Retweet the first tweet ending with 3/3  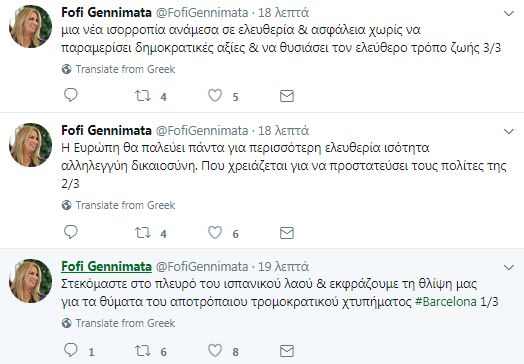143,96
